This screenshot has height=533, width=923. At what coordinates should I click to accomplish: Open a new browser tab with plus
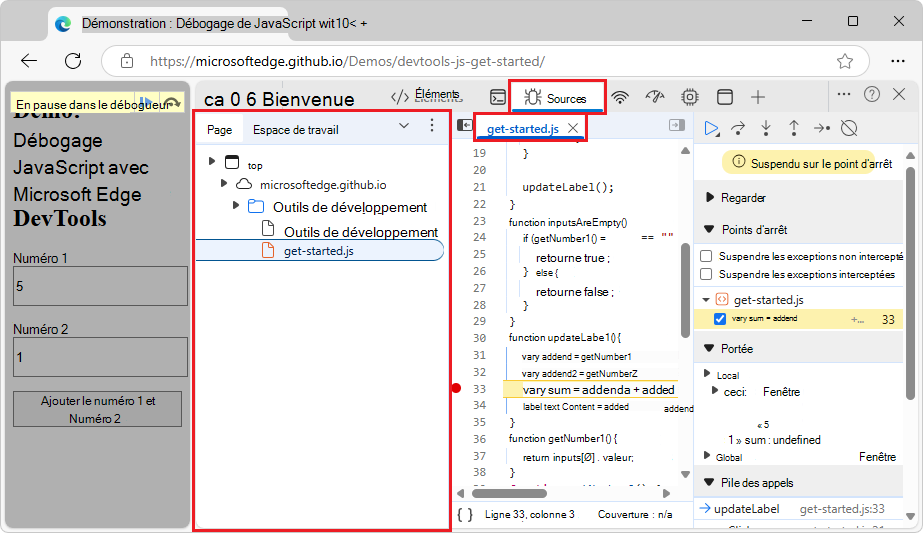(364, 24)
